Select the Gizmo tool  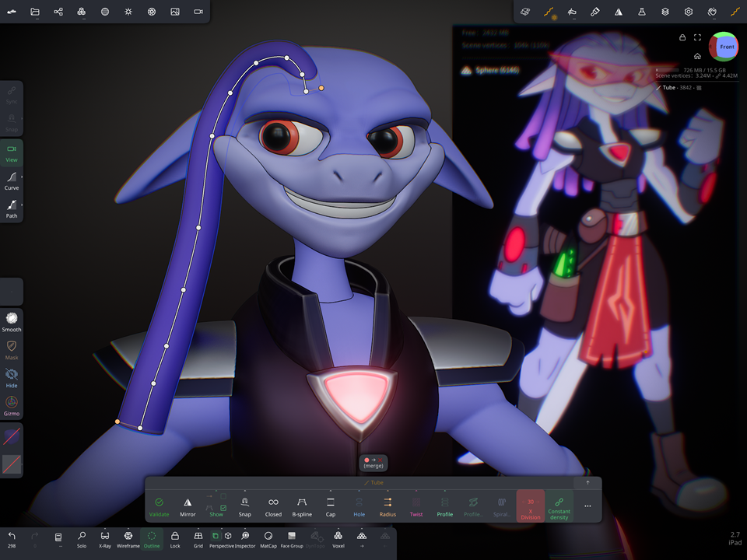pyautogui.click(x=12, y=406)
